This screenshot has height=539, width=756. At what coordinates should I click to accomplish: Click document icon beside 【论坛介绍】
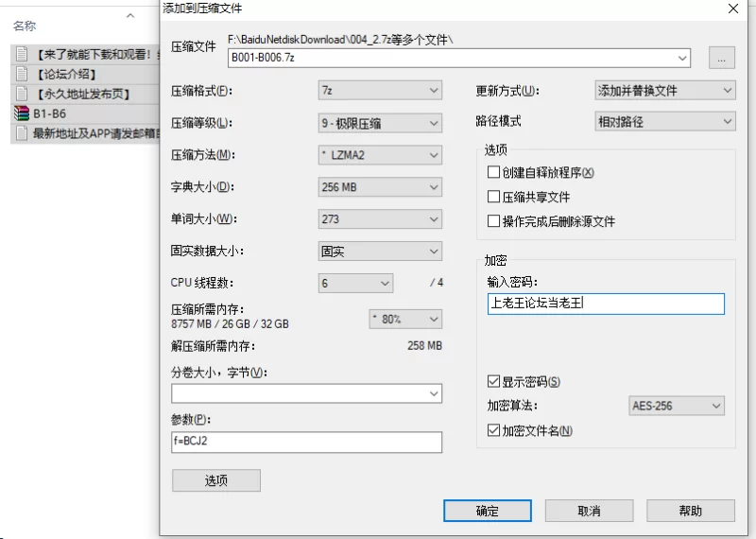pos(21,74)
